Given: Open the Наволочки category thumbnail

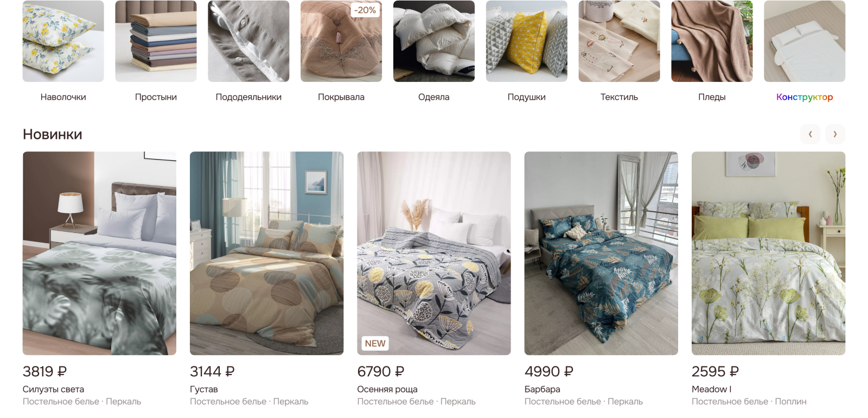Looking at the screenshot, I should point(63,41).
